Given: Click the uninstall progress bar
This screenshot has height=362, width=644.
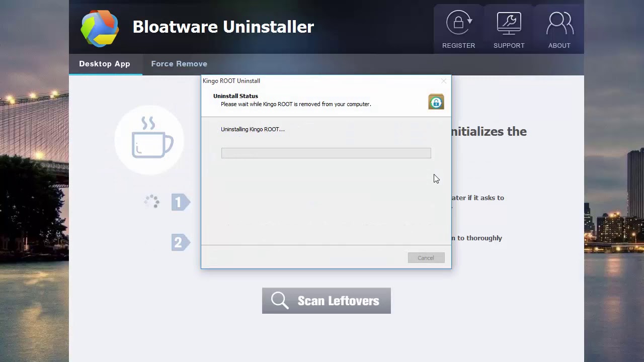Looking at the screenshot, I should coord(326,153).
